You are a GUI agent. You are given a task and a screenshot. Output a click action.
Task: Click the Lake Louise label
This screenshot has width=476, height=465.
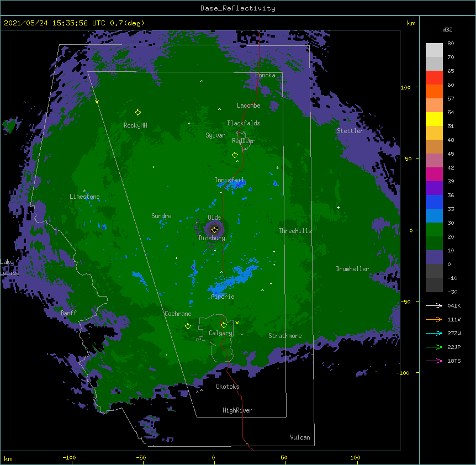coord(10,267)
